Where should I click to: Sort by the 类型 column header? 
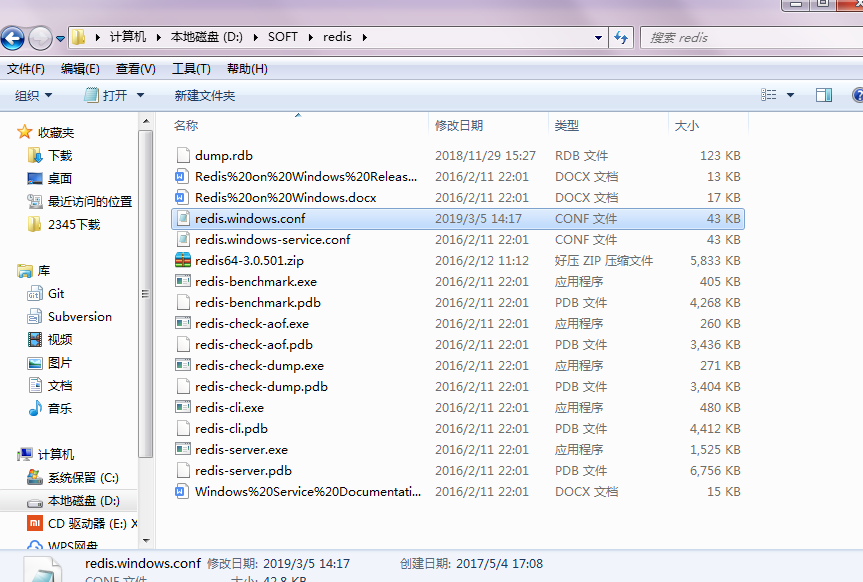point(566,126)
